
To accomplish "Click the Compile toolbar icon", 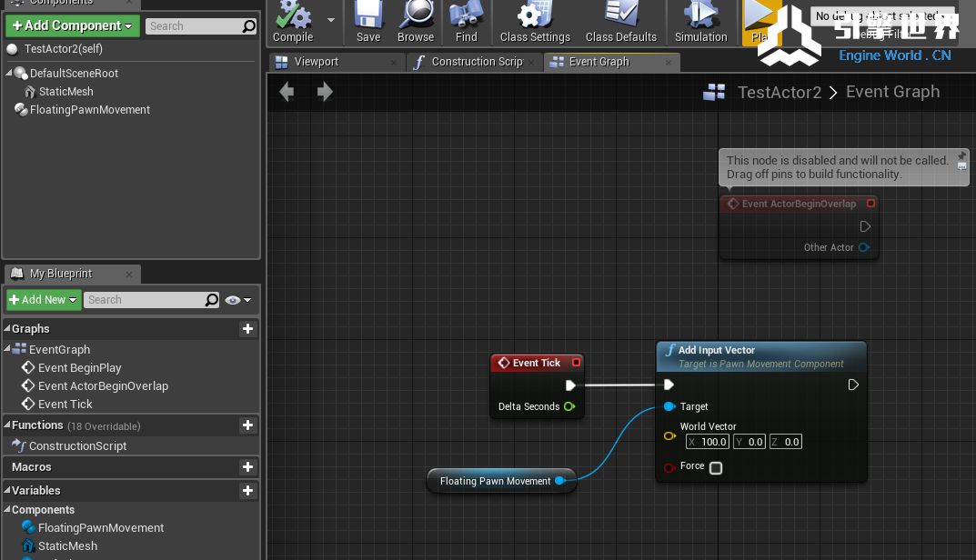I will tap(293, 22).
